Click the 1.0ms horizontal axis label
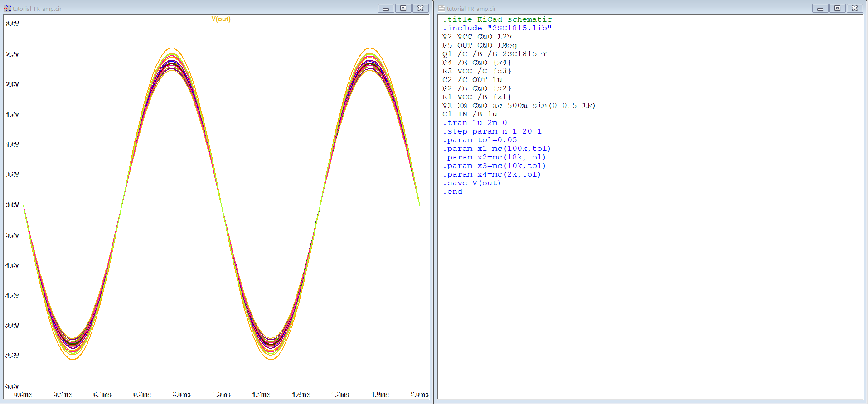868x404 pixels. click(222, 394)
